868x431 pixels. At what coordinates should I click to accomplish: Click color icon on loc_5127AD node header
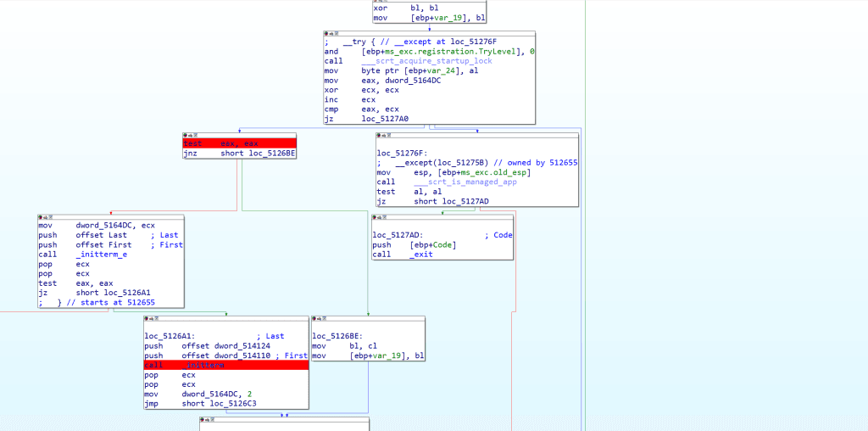coord(375,217)
